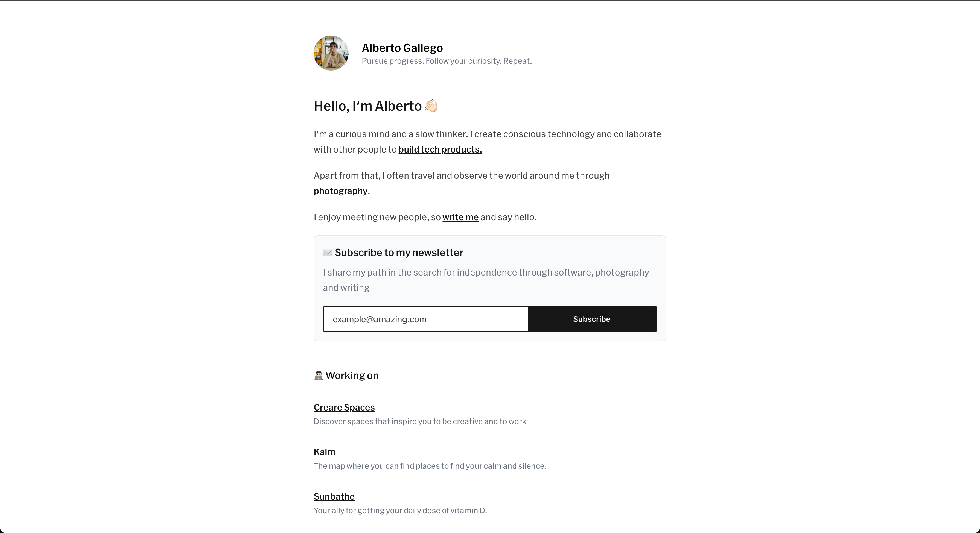
Task: Open the Creare Spaces project link
Action: [344, 407]
